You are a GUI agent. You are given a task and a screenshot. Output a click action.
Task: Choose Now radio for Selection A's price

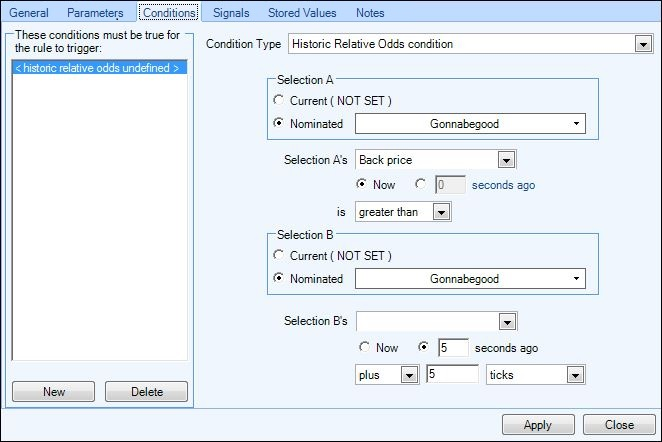tap(361, 184)
